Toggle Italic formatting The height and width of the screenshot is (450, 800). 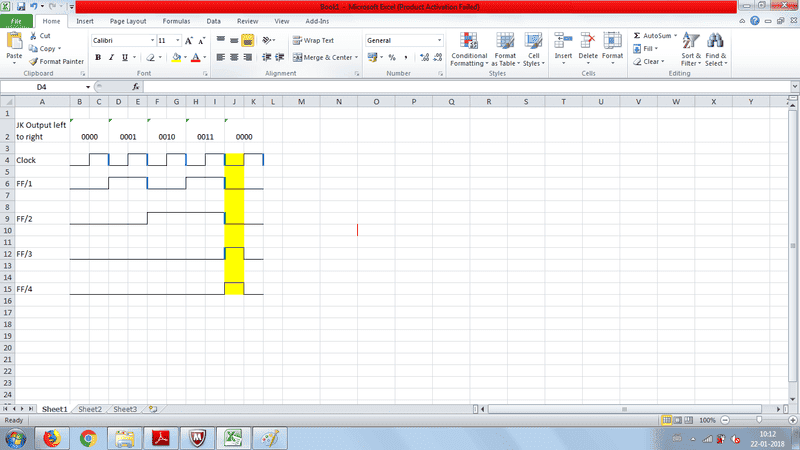(111, 57)
